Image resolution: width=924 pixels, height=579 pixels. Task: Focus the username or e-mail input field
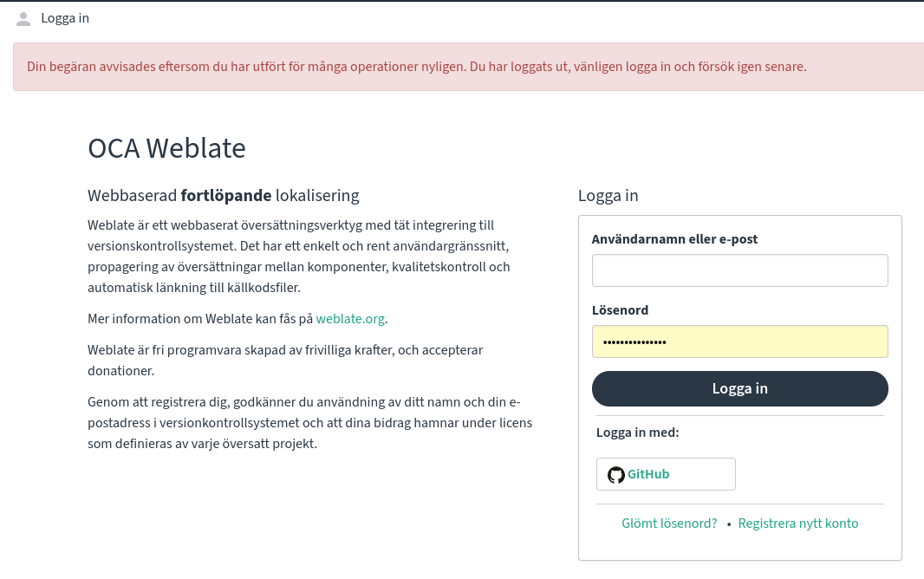[739, 270]
